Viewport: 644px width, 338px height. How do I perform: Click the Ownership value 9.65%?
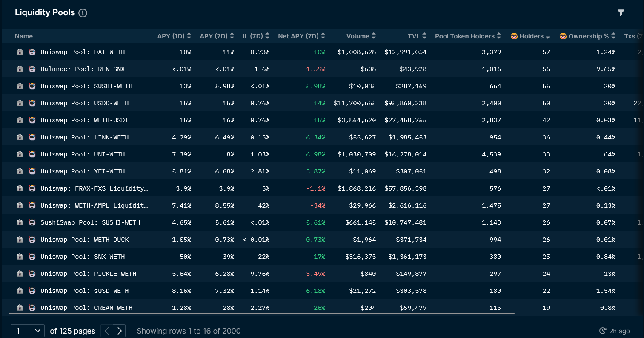click(606, 69)
